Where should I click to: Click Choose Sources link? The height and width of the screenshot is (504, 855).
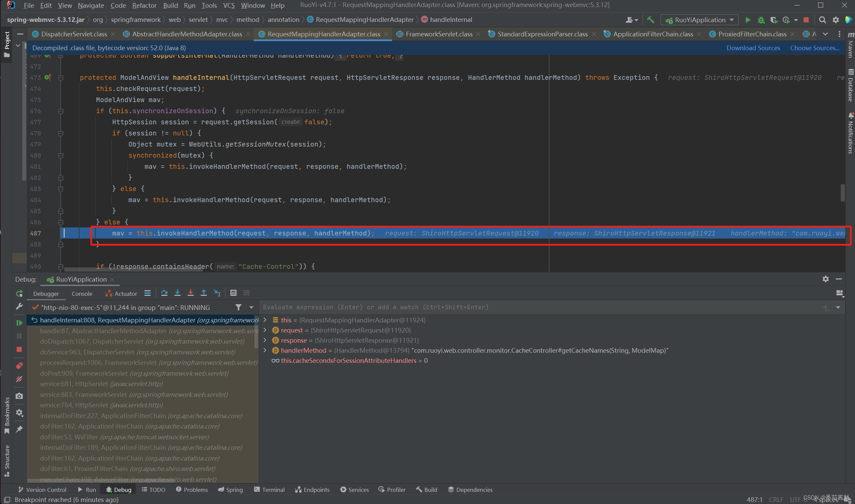815,48
